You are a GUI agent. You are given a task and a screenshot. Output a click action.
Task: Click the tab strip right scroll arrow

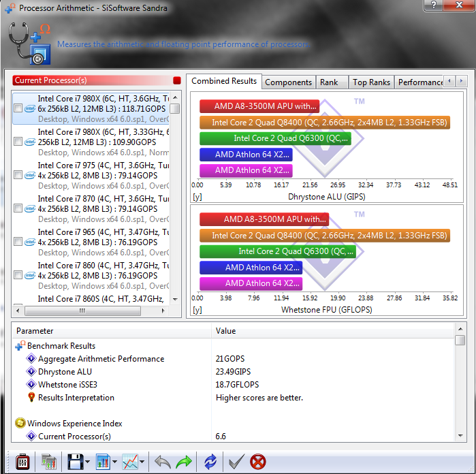click(461, 81)
